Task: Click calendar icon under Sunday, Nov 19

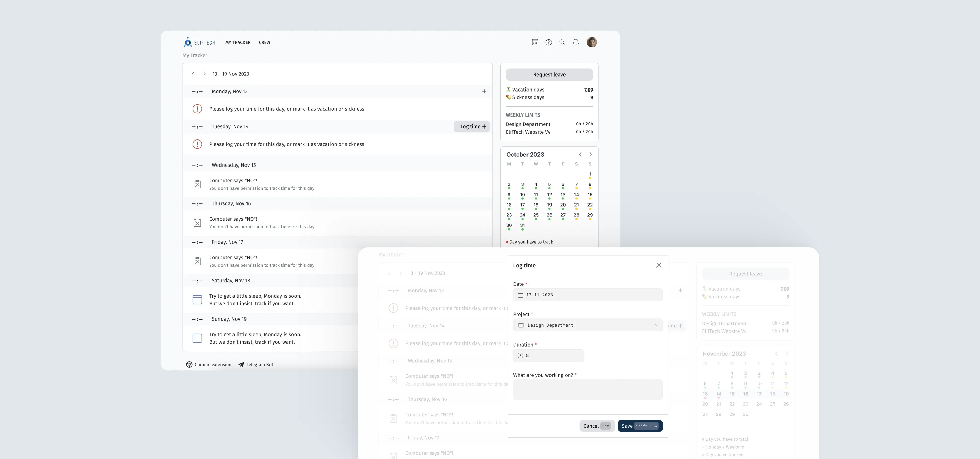Action: click(x=198, y=338)
